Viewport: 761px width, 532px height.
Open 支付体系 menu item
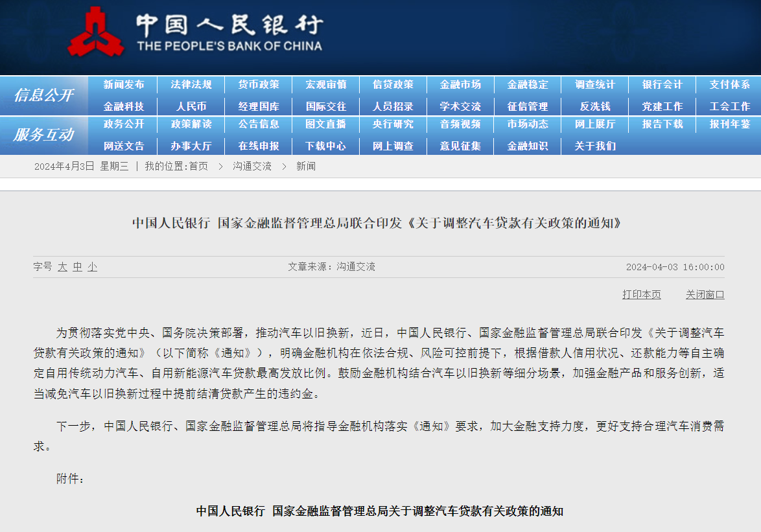tap(729, 85)
